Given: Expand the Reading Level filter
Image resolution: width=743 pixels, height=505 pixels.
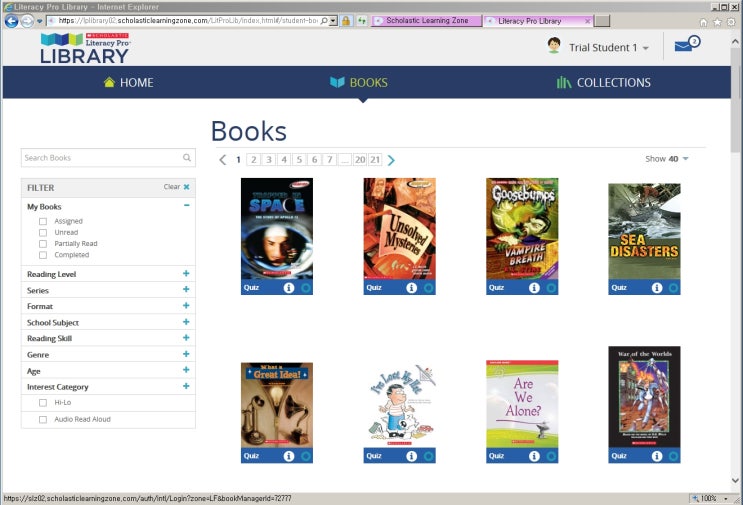Looking at the screenshot, I should point(186,273).
